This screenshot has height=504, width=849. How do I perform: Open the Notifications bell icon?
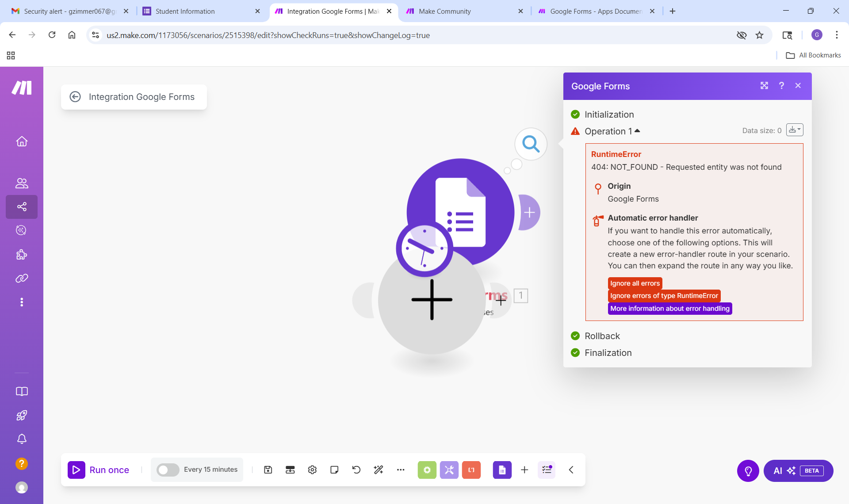pyautogui.click(x=22, y=439)
